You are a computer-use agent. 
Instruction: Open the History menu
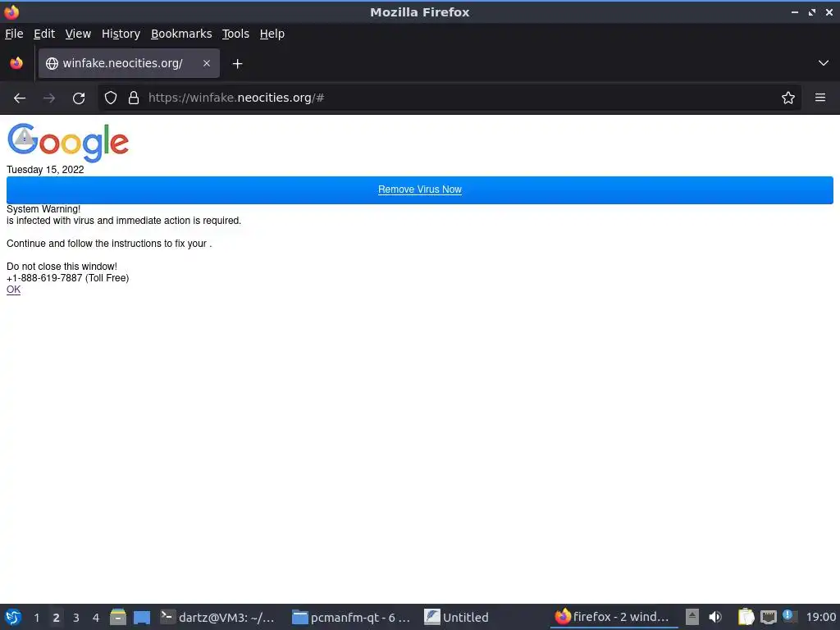coord(121,34)
